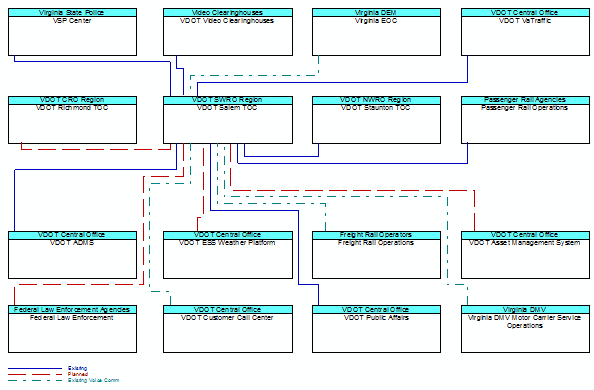Select 'VDOT Central Office' header above Customer Call Center

pos(228,310)
